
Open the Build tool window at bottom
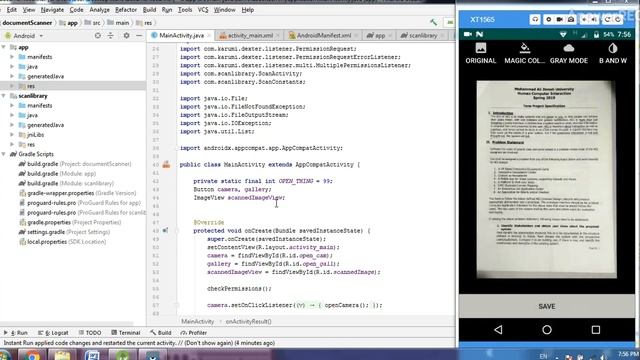(x=160, y=333)
